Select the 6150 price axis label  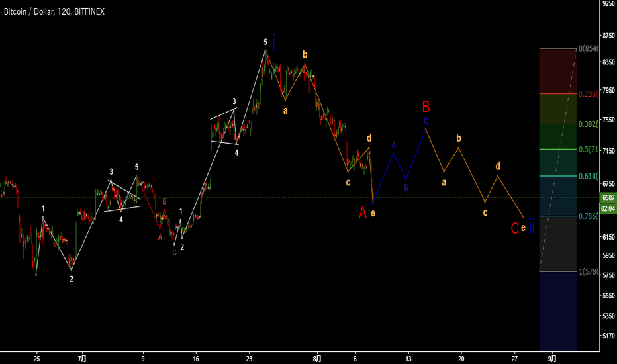(608, 237)
